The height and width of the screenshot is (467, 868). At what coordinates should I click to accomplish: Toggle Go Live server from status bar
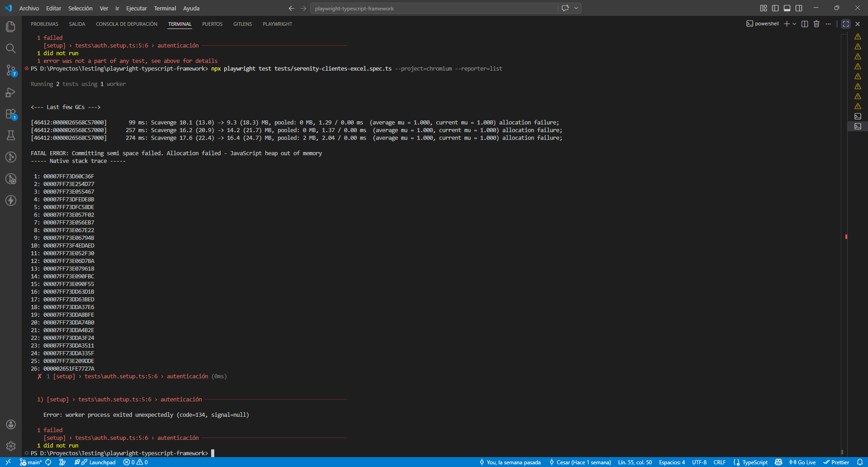point(803,462)
